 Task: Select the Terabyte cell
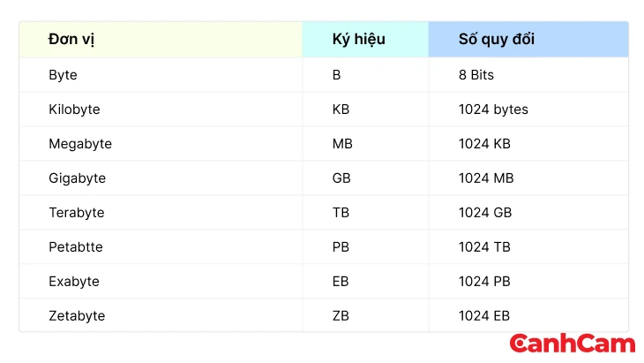tap(76, 213)
